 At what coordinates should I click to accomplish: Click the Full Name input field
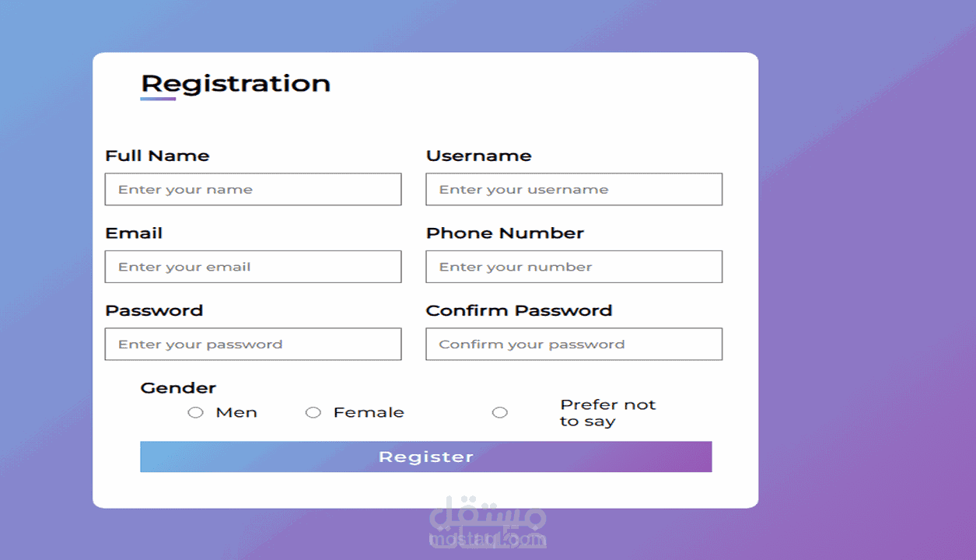pos(253,189)
